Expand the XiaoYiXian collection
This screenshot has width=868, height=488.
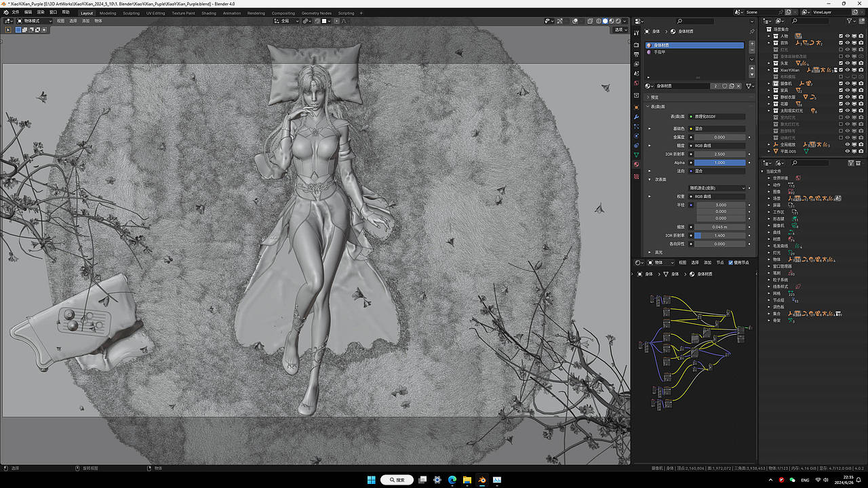click(769, 70)
